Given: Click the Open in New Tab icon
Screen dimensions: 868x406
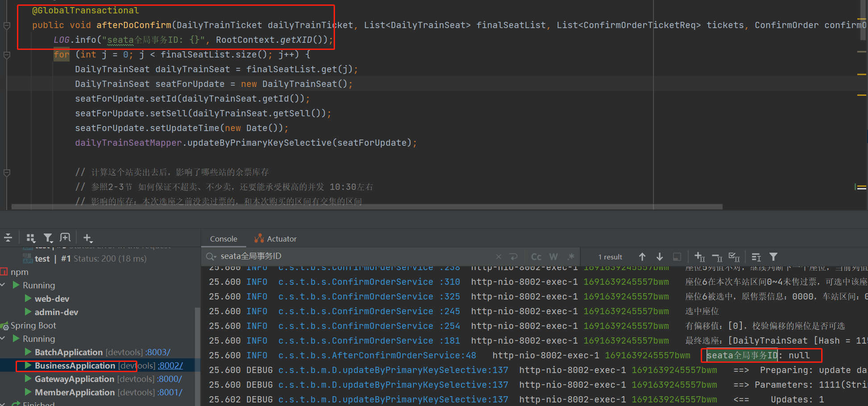Looking at the screenshot, I should pyautogui.click(x=65, y=238).
